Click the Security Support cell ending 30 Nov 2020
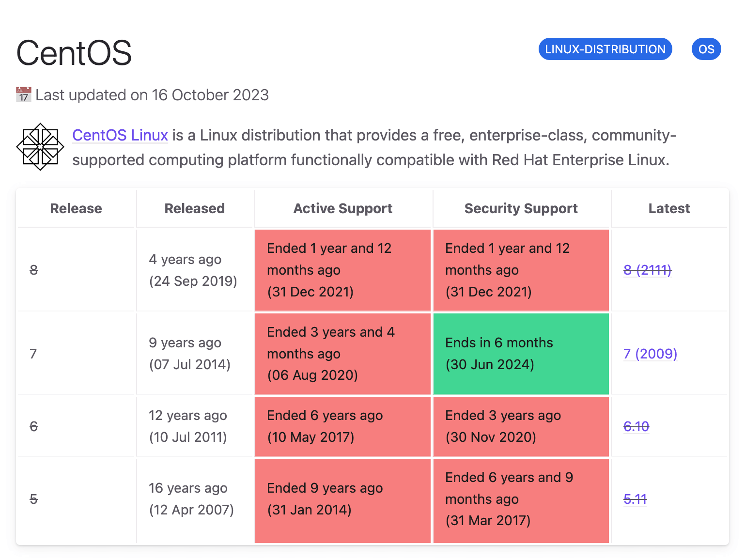This screenshot has width=745, height=560. click(521, 426)
